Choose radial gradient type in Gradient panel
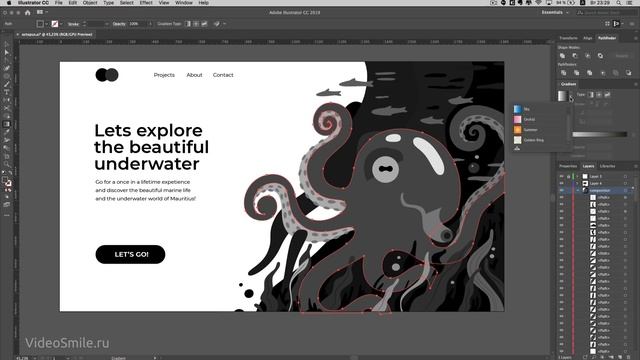The height and width of the screenshot is (360, 640). coord(599,95)
